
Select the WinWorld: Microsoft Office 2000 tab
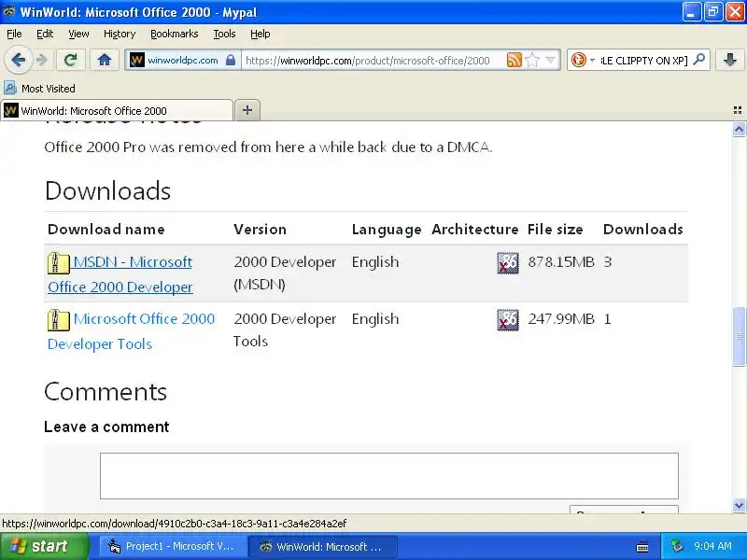coord(117,110)
